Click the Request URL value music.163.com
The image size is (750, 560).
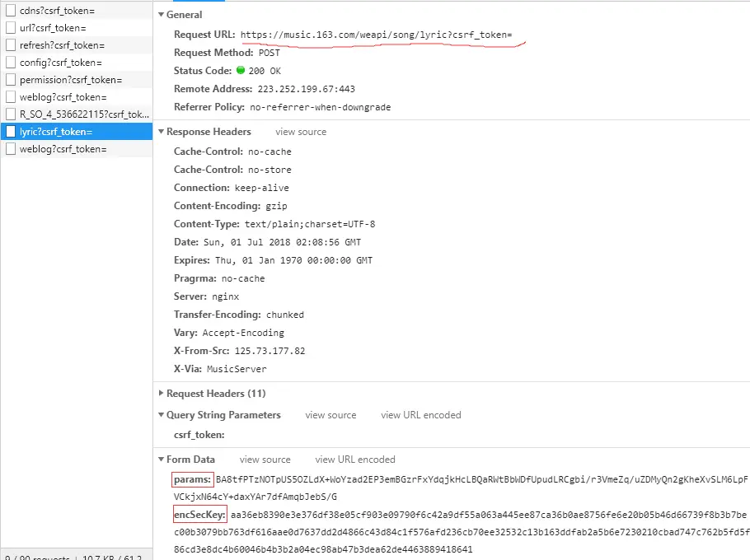pyautogui.click(x=376, y=35)
